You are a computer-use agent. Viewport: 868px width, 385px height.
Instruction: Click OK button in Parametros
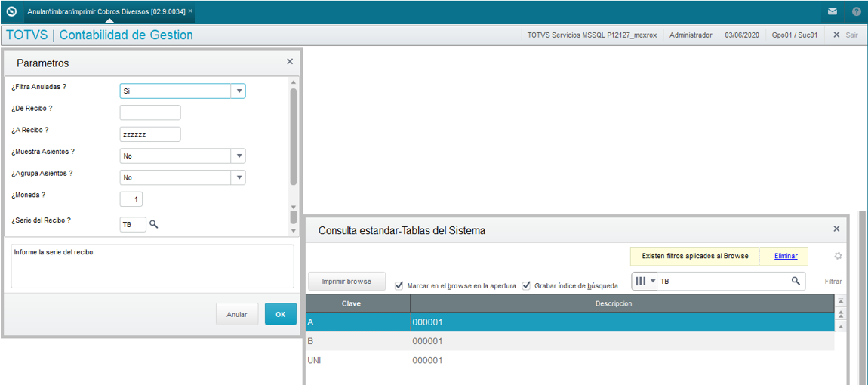click(x=281, y=314)
